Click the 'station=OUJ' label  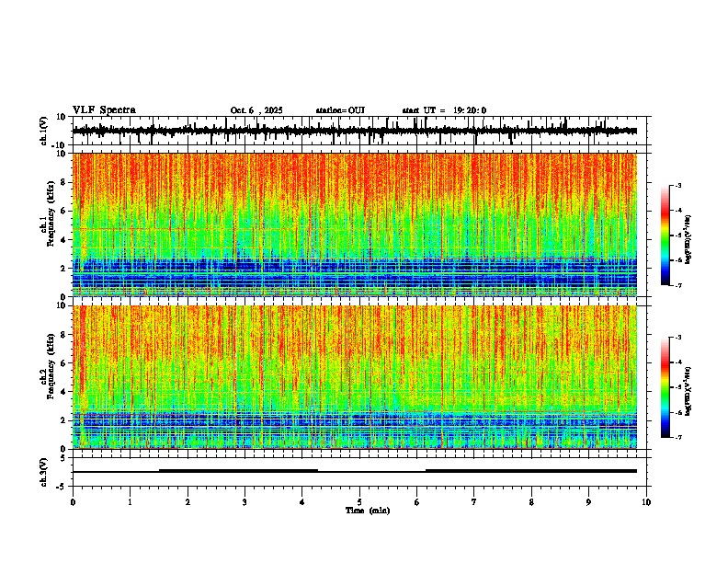click(340, 110)
